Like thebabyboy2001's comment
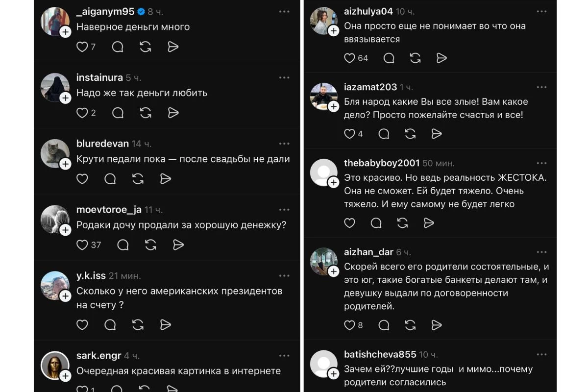The height and width of the screenshot is (392, 588). (350, 222)
